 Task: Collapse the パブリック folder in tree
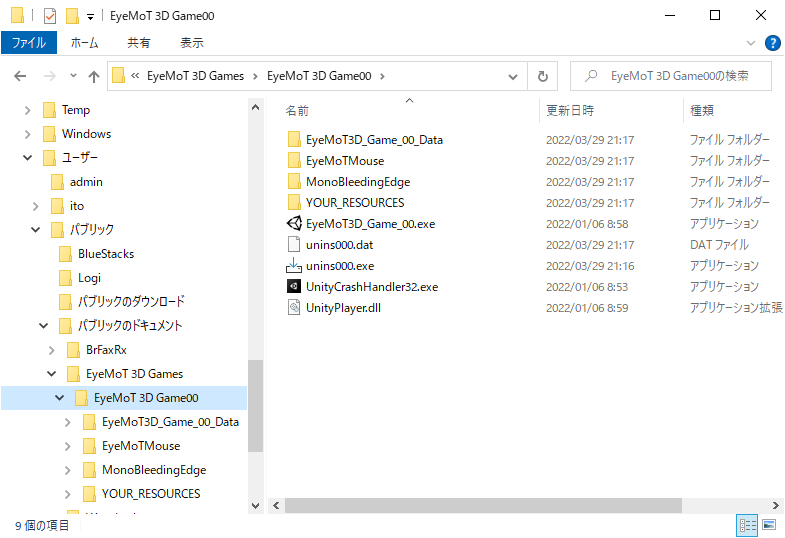click(x=35, y=230)
